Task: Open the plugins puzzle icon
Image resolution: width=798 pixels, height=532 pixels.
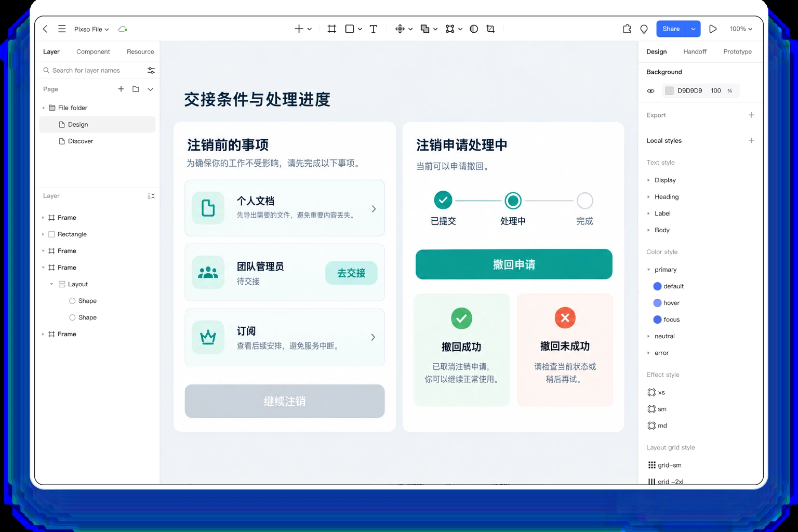Action: [x=627, y=29]
